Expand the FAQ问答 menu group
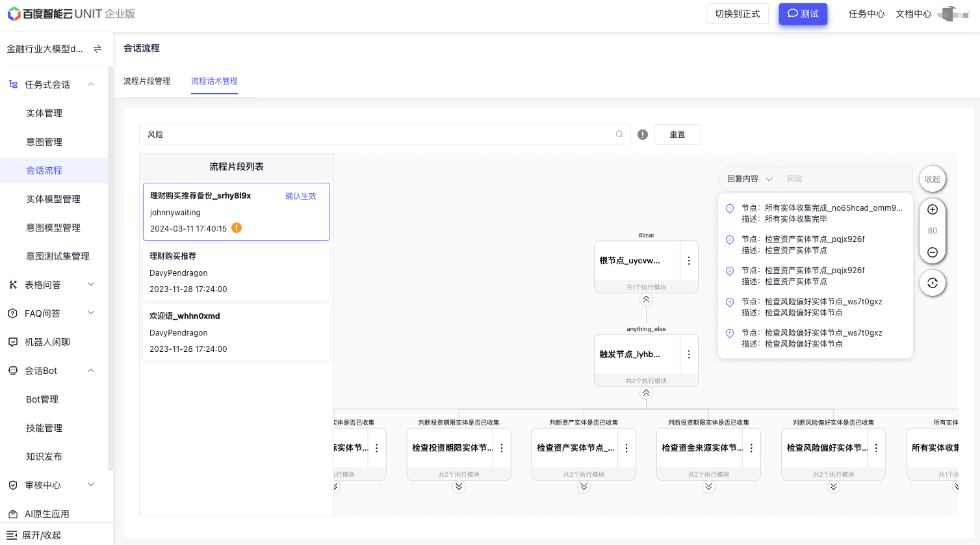Viewport: 980px width, 545px height. 91,313
